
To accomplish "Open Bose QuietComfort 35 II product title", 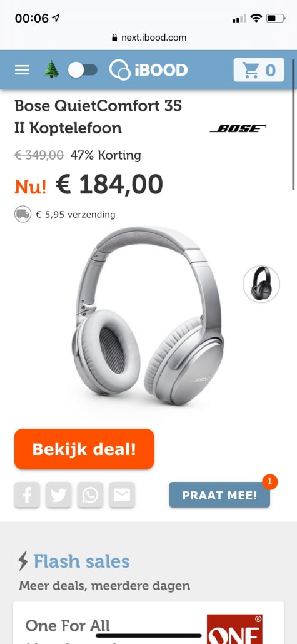I will pyautogui.click(x=98, y=116).
